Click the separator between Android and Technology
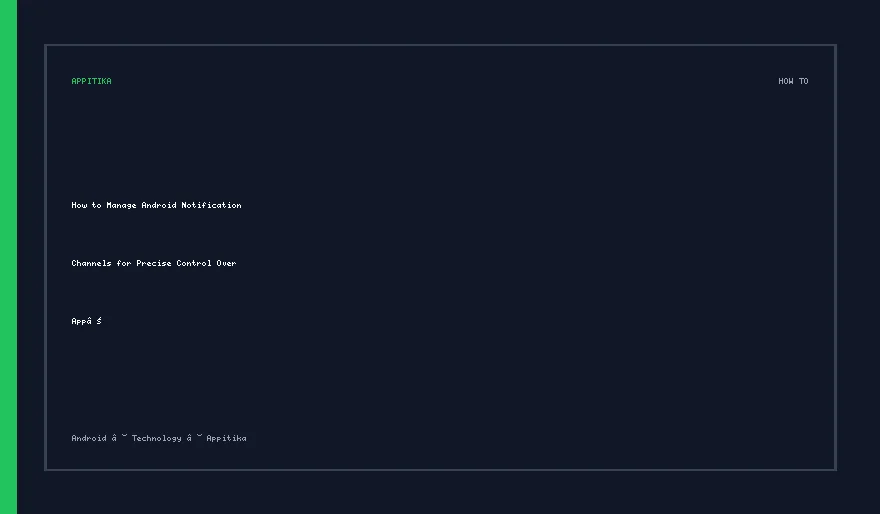 click(x=119, y=437)
